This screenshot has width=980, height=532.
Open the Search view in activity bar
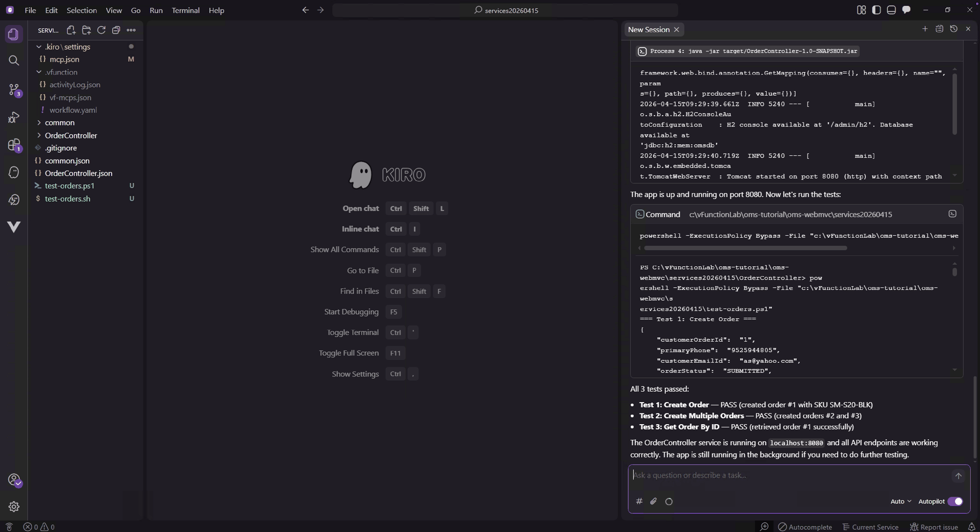click(x=14, y=60)
